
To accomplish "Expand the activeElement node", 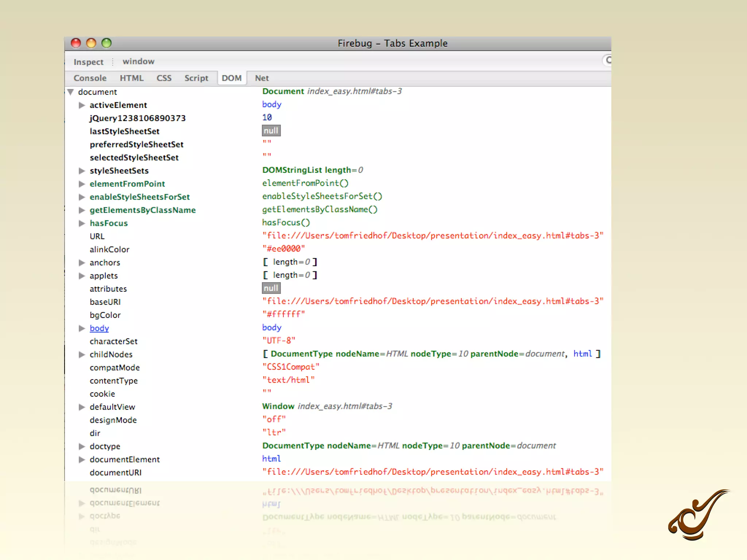I will (x=82, y=105).
